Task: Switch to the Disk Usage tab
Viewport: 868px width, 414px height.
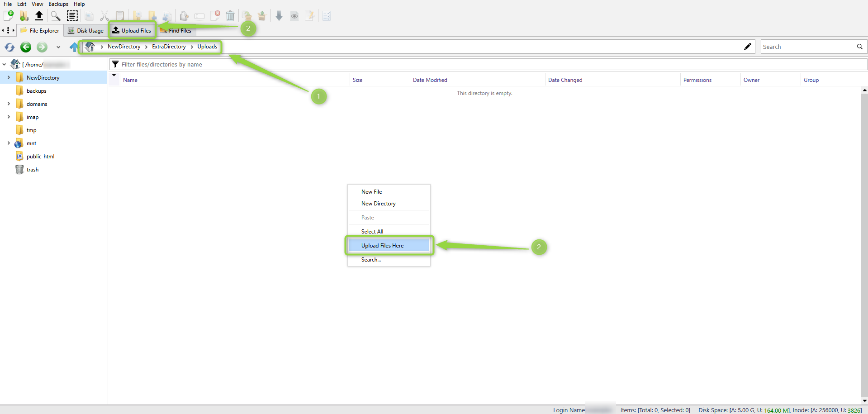Action: coord(85,31)
